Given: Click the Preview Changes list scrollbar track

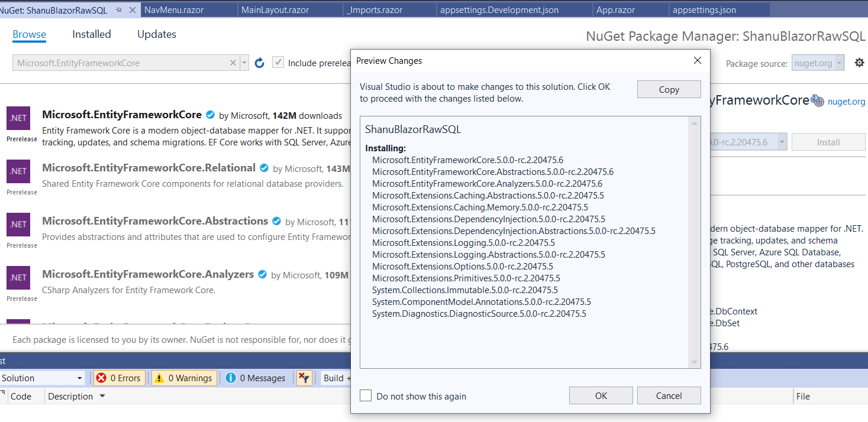Looking at the screenshot, I should point(695,242).
